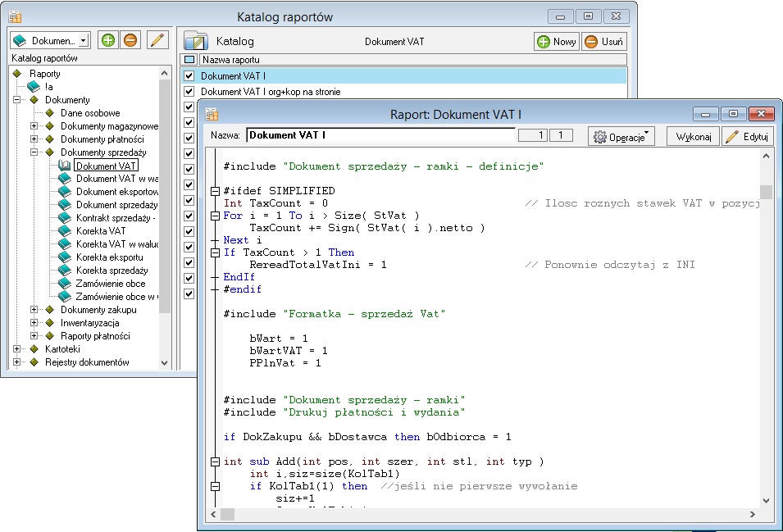Click code editor horizontal scroll left arrow

(x=214, y=514)
